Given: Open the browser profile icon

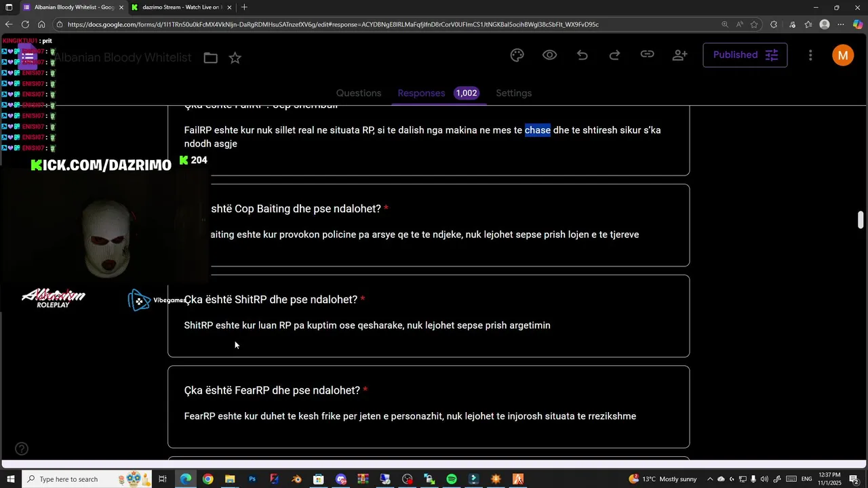Looking at the screenshot, I should pos(825,24).
